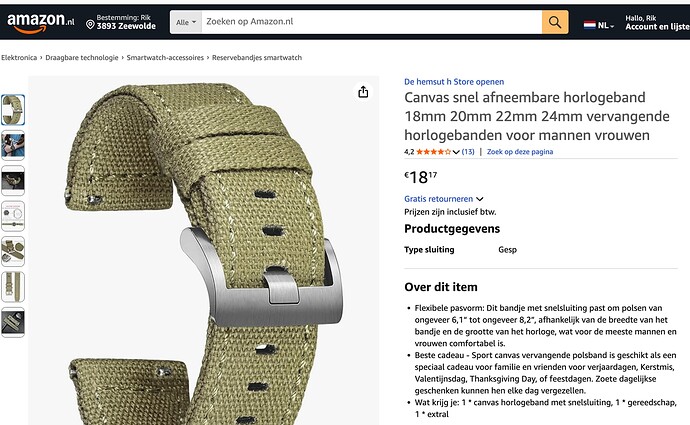
Task: Expand the Gratis retourneren chevron
Action: tap(480, 199)
